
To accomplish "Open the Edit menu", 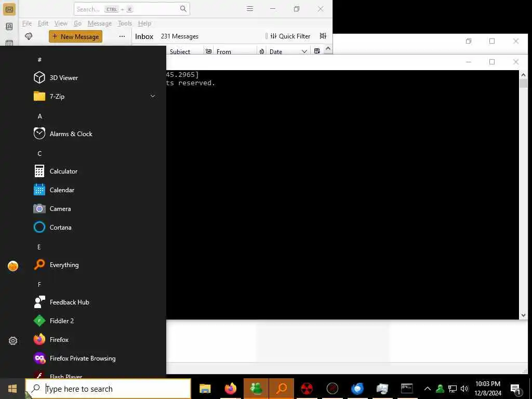I will 43,23.
